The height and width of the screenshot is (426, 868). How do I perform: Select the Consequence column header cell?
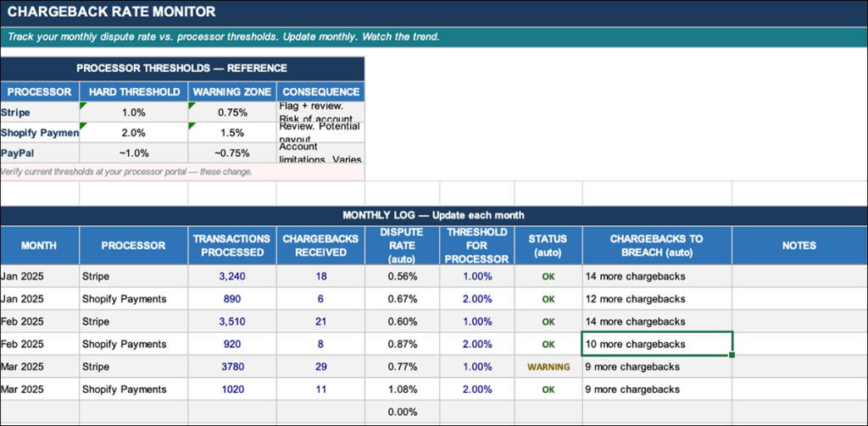321,91
